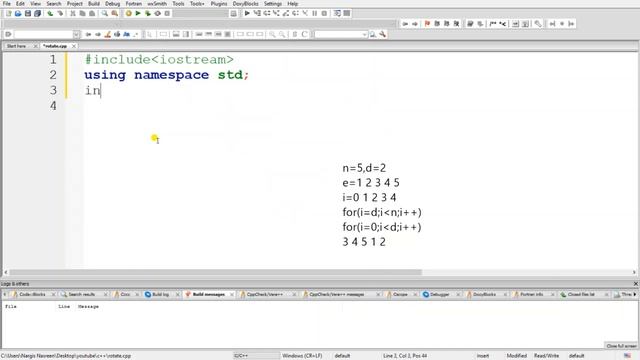Screen dimensions: 640x360
Task: Click the horizontal scrollbar right arrow
Action: click(634, 272)
